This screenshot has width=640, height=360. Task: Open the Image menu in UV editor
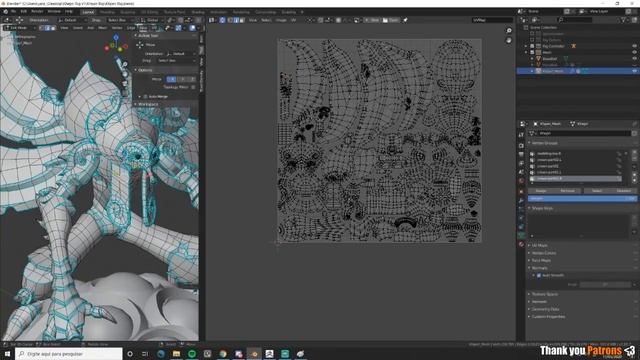[281, 20]
